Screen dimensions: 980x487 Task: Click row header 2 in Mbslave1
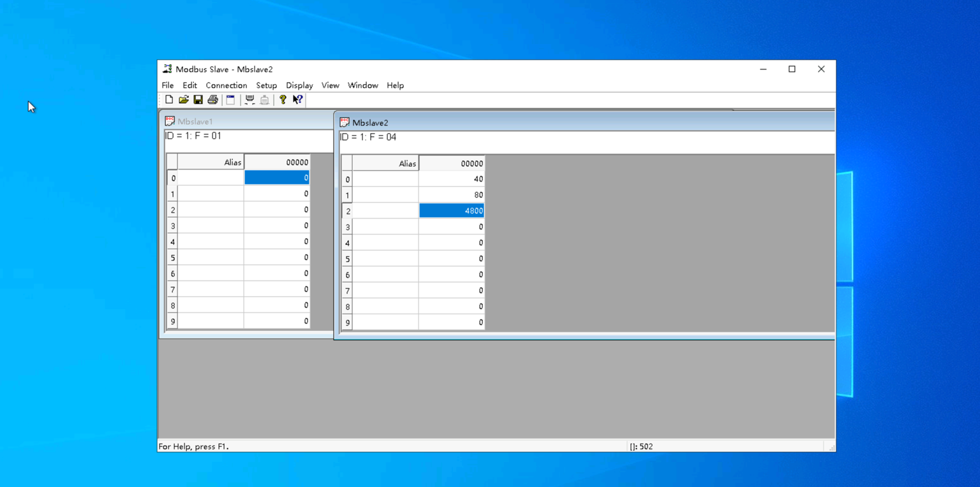[172, 210]
